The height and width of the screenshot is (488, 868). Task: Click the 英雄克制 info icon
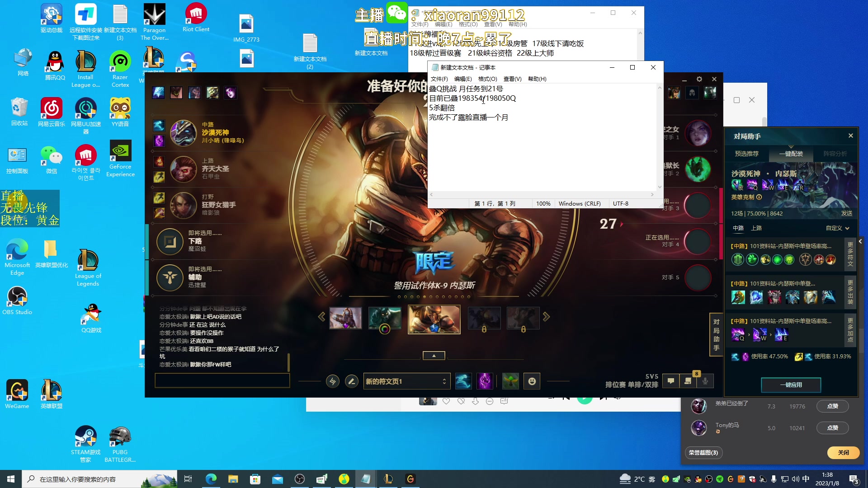[x=759, y=197]
